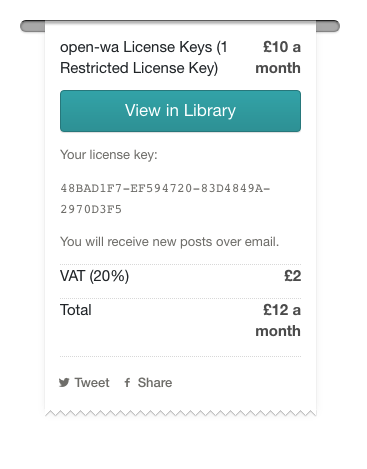Click the zigzag torn receipt edge
This screenshot has width=367, height=469.
[x=180, y=413]
